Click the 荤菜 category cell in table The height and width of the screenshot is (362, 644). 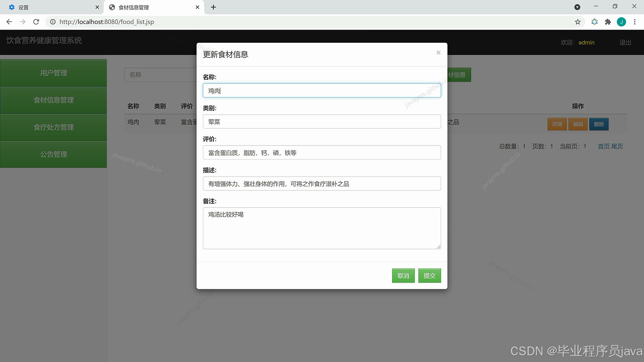coord(160,122)
